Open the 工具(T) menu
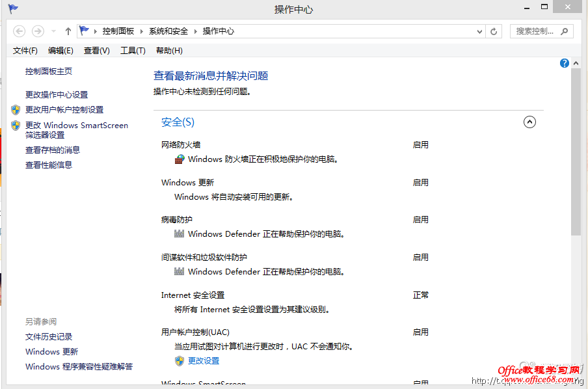The width and height of the screenshot is (588, 389). (133, 50)
